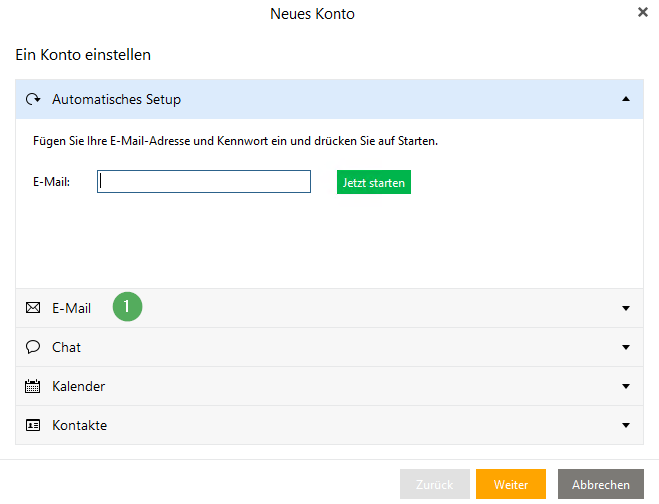Select the Automatisches Setup header

(330, 99)
